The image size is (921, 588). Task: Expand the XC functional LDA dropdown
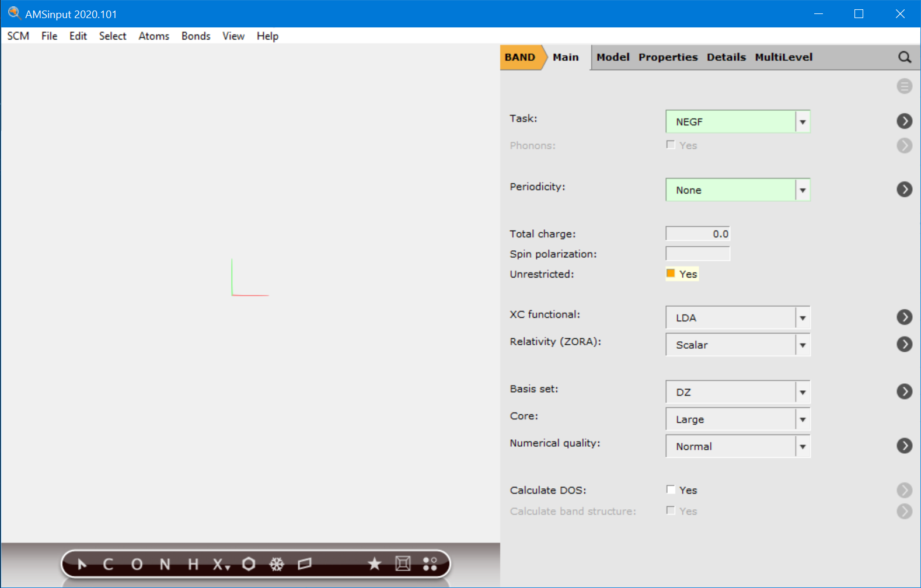[x=738, y=317]
